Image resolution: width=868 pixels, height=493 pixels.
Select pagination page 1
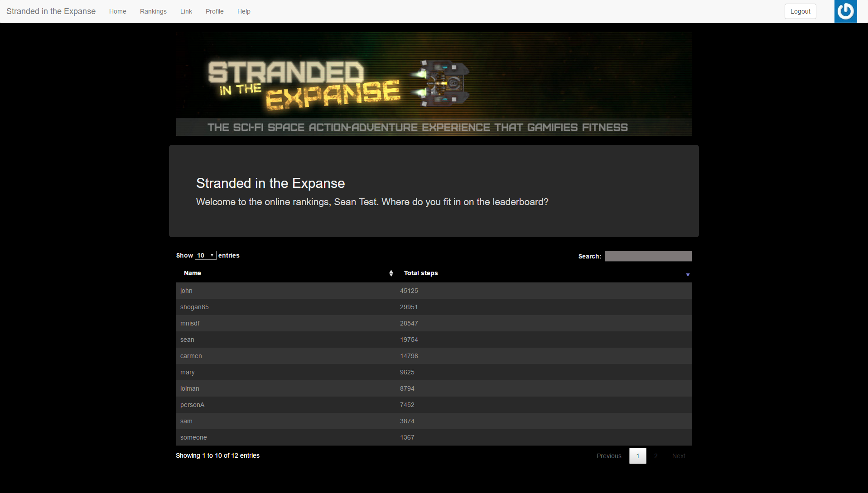point(638,456)
